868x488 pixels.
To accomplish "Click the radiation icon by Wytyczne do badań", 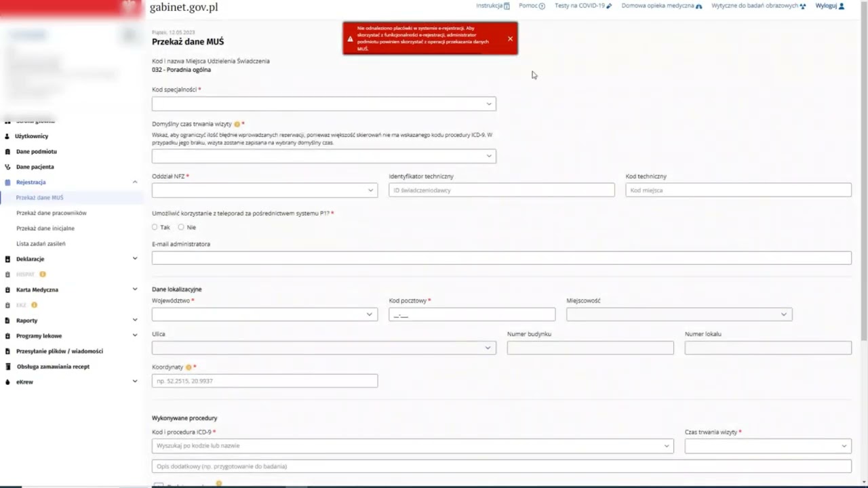I will click(x=803, y=6).
